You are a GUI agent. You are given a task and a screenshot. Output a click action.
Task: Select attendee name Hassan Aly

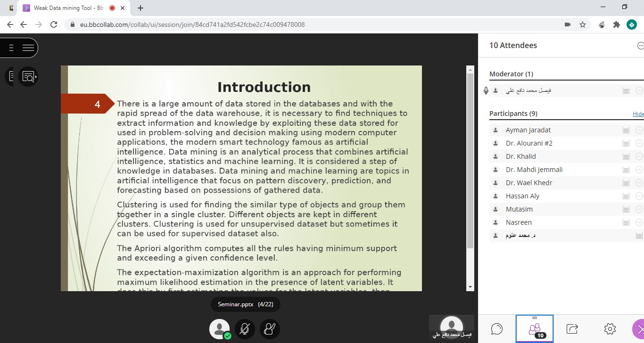pos(522,196)
